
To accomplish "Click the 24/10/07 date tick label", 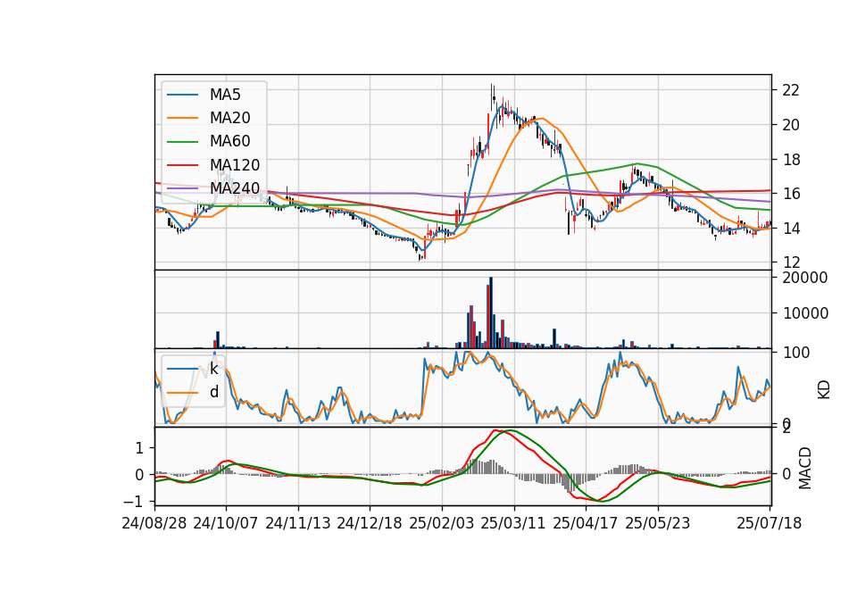I will pos(226,523).
